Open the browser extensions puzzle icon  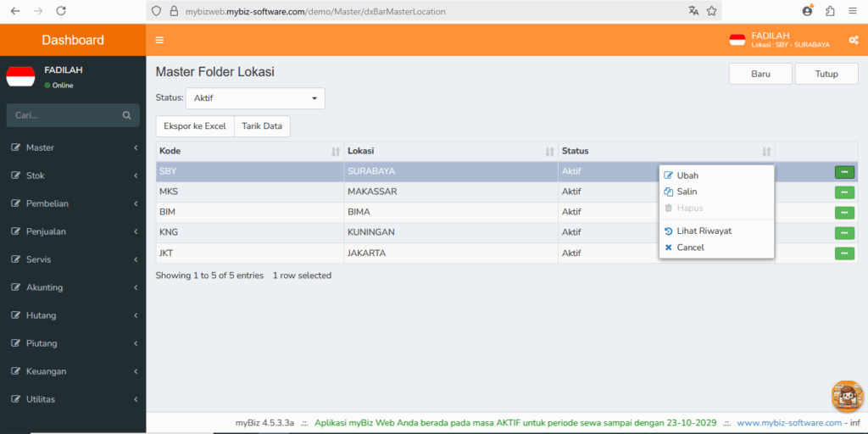(830, 11)
